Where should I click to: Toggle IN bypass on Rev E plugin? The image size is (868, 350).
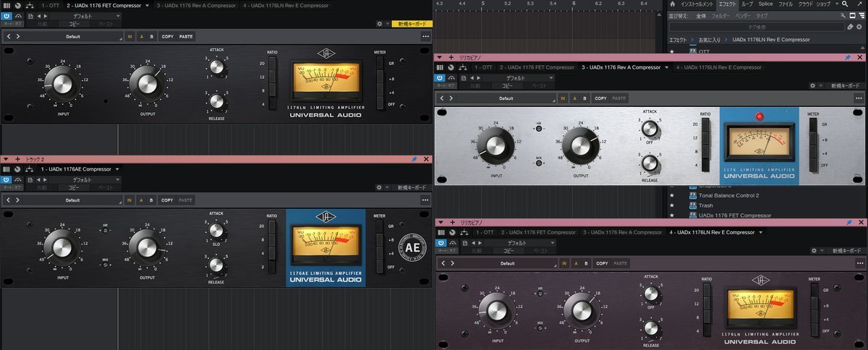pos(563,263)
